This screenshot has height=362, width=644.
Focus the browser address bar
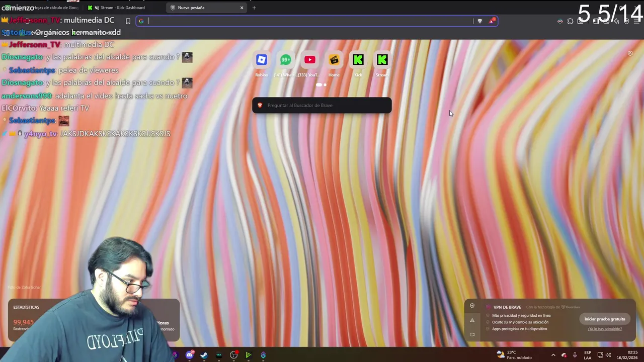coord(309,21)
